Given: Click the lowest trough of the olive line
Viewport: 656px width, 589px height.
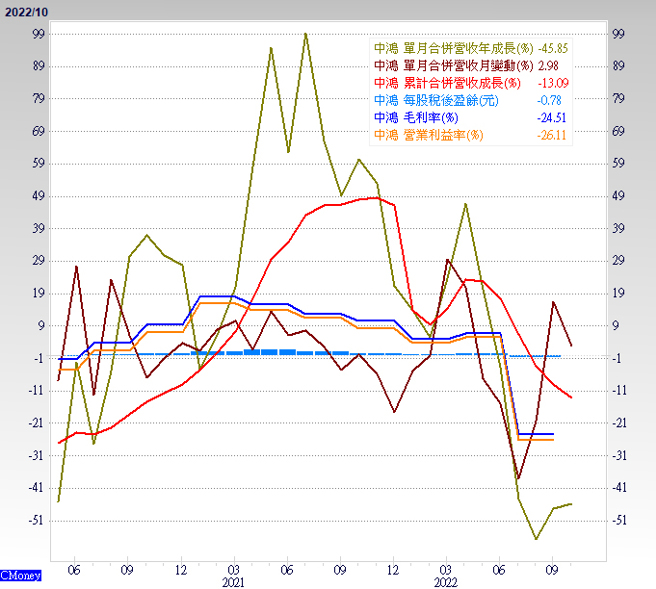Looking at the screenshot, I should 536,539.
